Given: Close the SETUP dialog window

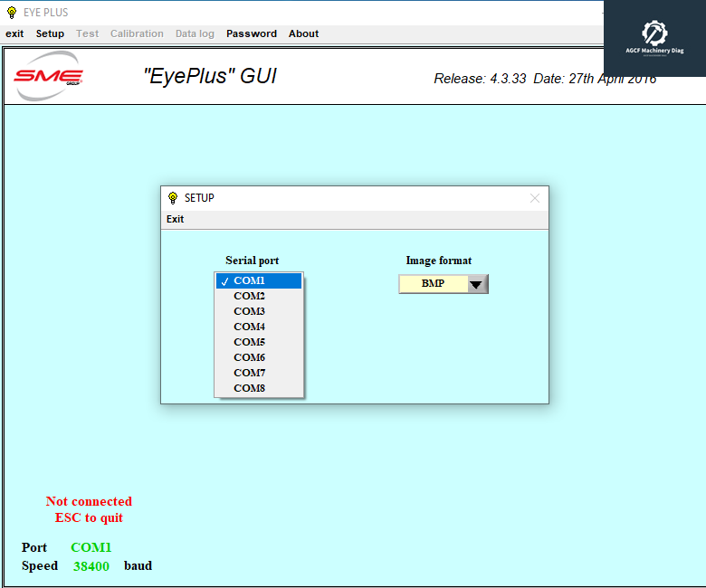Looking at the screenshot, I should (x=534, y=198).
